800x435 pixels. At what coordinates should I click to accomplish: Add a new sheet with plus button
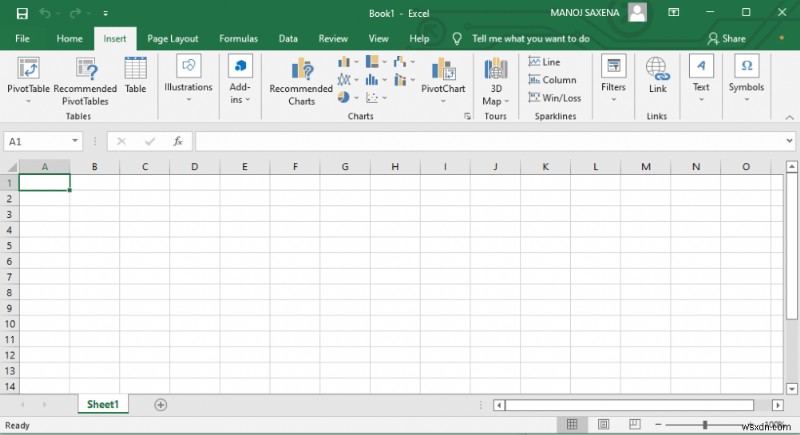[161, 405]
